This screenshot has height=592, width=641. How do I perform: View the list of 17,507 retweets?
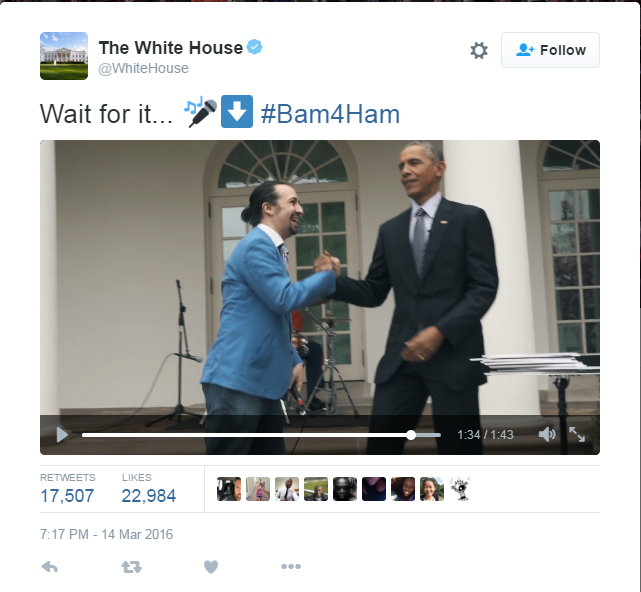pyautogui.click(x=67, y=489)
